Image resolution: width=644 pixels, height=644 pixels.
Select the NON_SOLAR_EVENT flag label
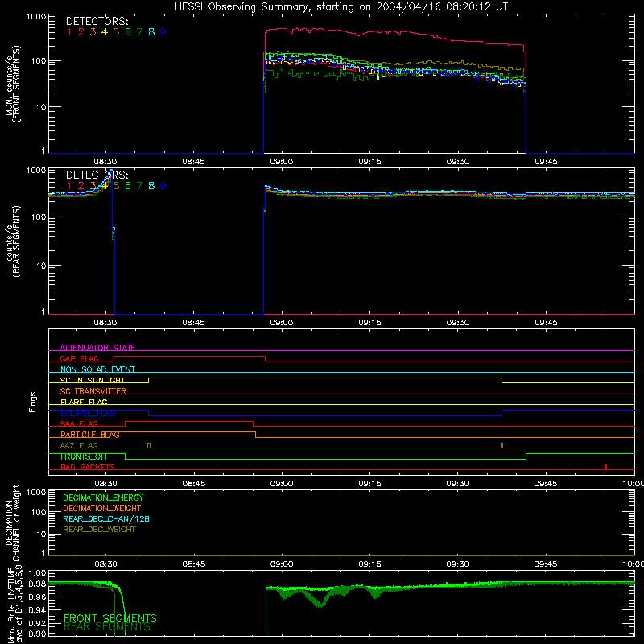(97, 369)
